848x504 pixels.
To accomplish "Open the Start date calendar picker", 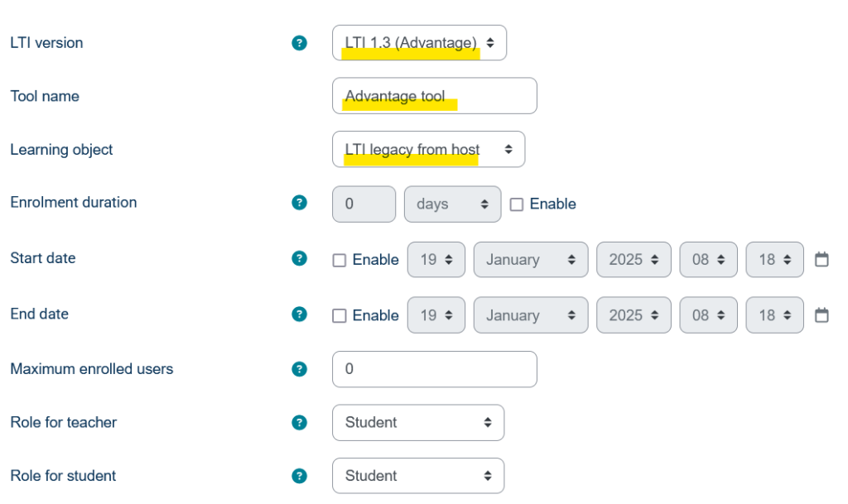I will click(821, 260).
